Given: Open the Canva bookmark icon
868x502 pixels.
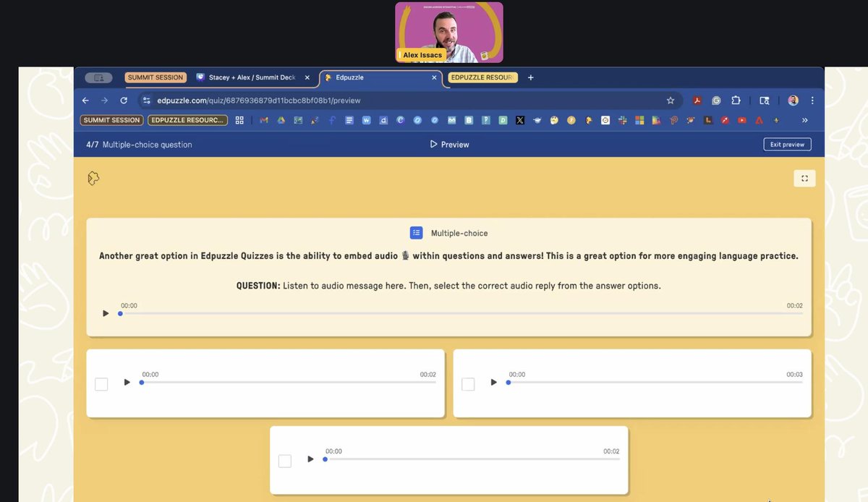Looking at the screenshot, I should click(400, 120).
